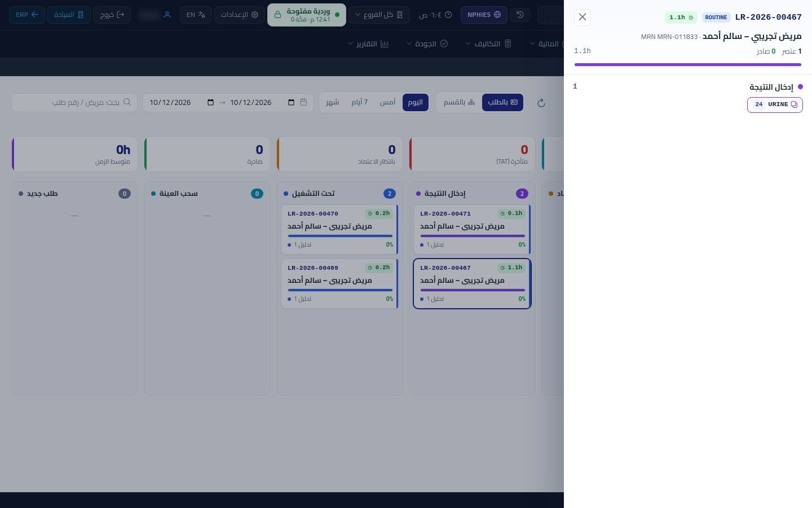
Task: Open the user profile icon
Action: tap(167, 15)
